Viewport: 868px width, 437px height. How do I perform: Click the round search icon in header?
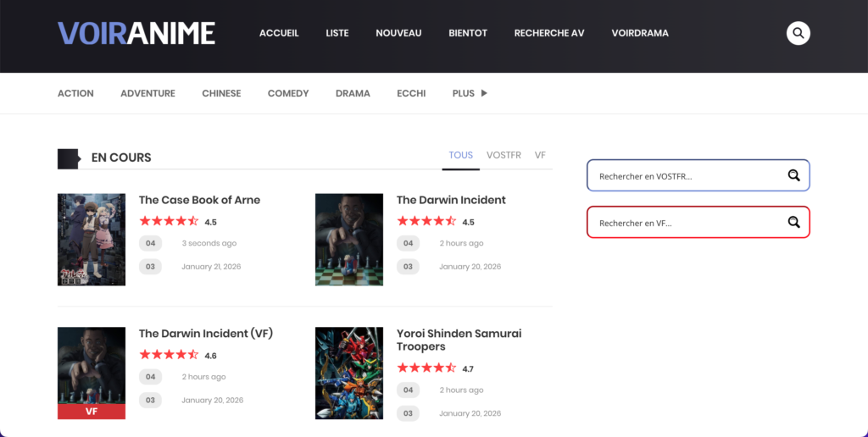[798, 33]
